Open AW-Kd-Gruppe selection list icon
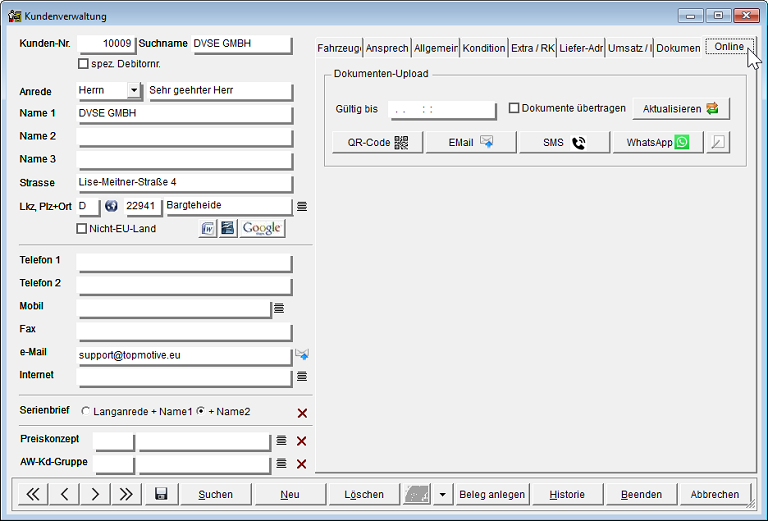The width and height of the screenshot is (768, 521). pyautogui.click(x=281, y=463)
